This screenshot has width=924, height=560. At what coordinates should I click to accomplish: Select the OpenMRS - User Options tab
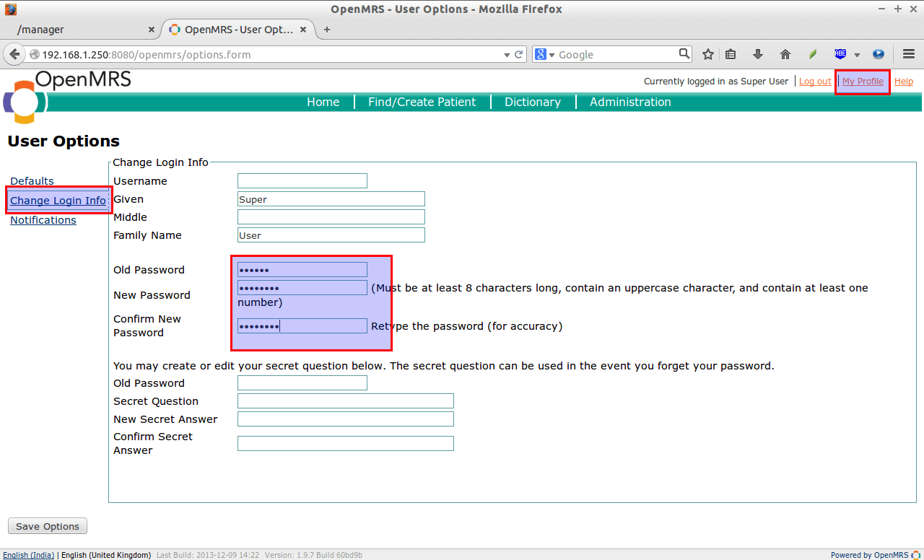tap(239, 30)
